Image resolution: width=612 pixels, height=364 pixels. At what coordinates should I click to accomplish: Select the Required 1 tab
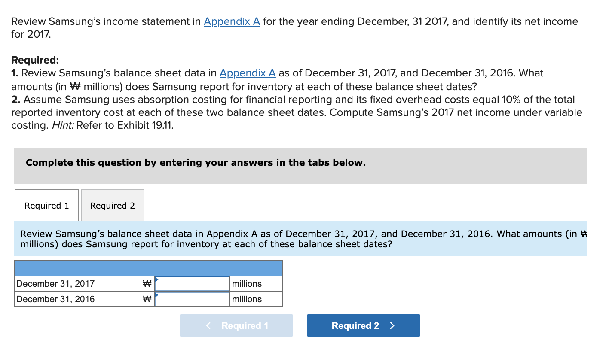coord(46,206)
